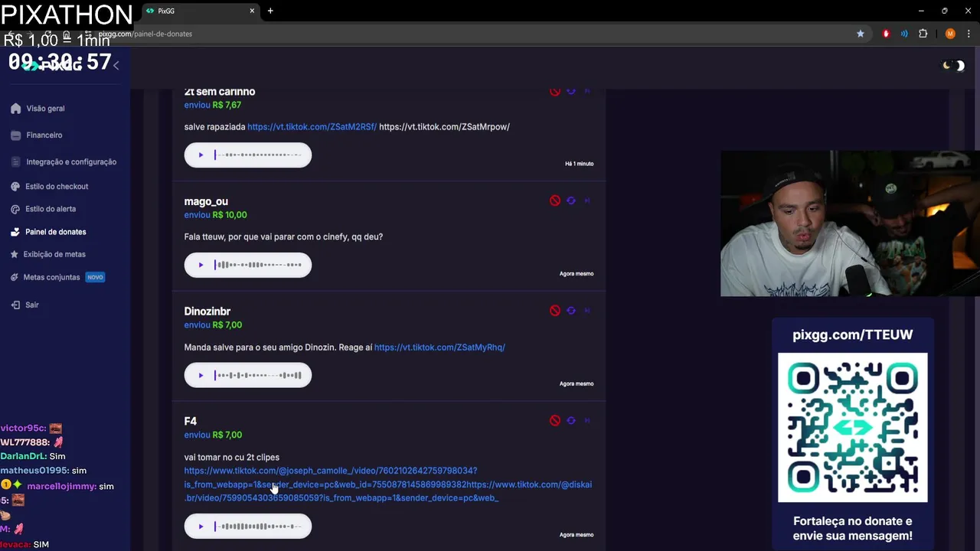Click the message Fala tteuw about cinefy
980x551 pixels.
coord(283,237)
